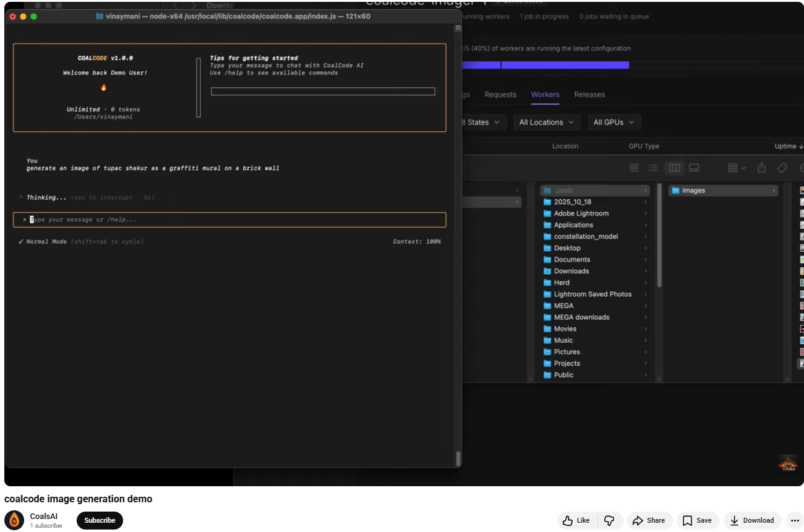Open Finder group-by options menu
The image size is (804, 532).
[x=737, y=168]
